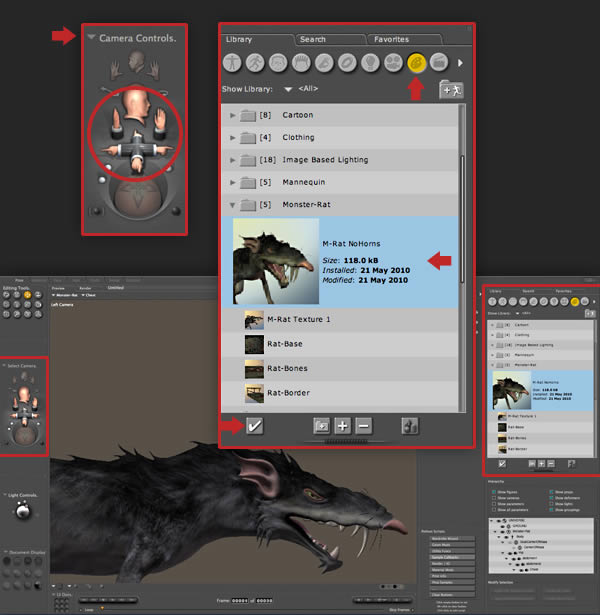Click the enlarged Library list vertical scrollbar
Image resolution: width=600 pixels, height=615 pixels.
[462, 219]
